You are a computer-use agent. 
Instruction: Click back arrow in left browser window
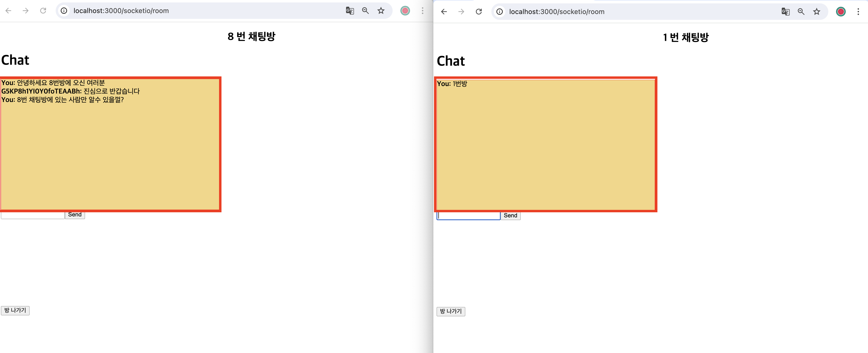click(x=8, y=11)
